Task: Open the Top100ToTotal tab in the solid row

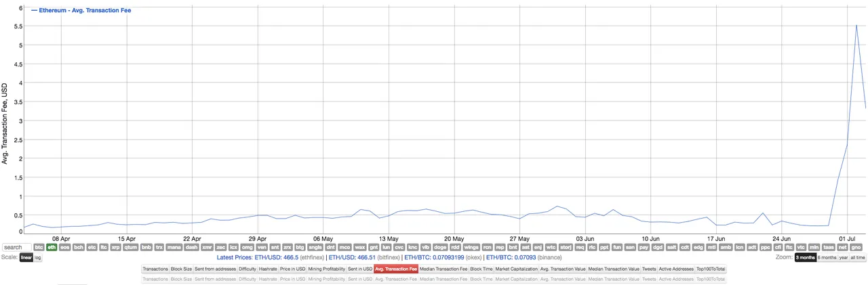Action: 711,269
